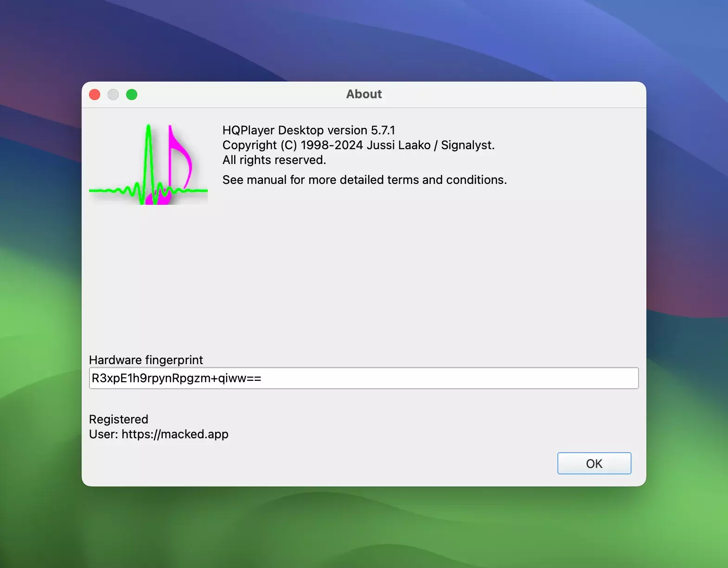Close the About window with red button
The height and width of the screenshot is (568, 728).
[x=95, y=95]
